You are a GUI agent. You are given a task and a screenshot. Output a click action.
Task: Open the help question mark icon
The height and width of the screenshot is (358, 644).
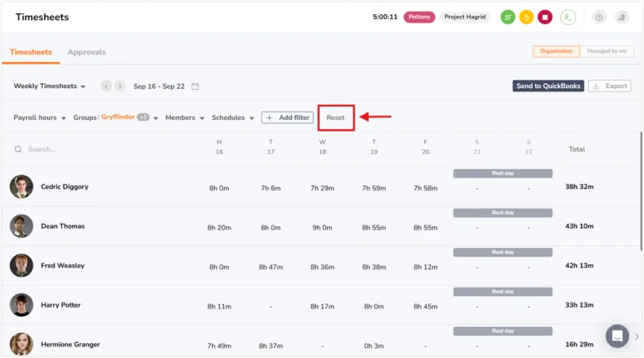(x=600, y=18)
